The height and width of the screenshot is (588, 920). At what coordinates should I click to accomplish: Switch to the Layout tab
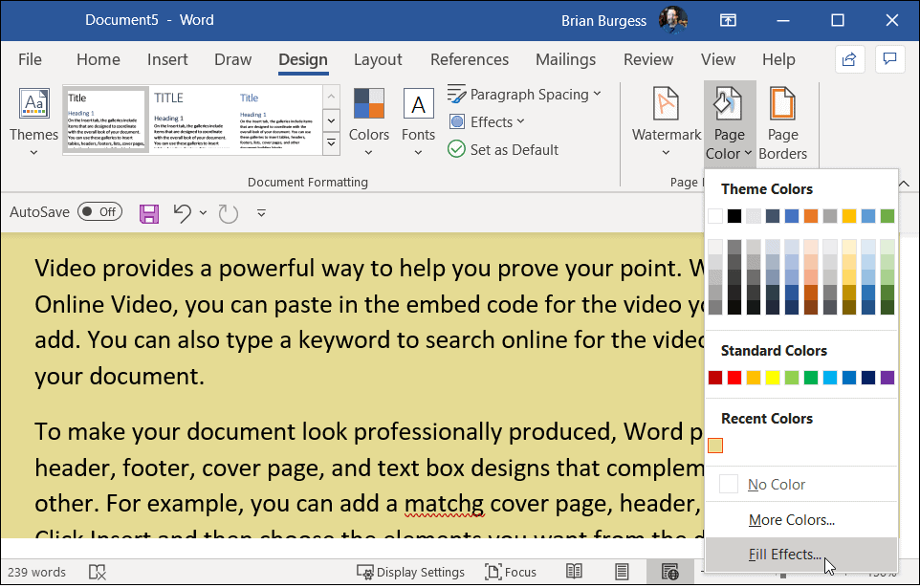(378, 59)
